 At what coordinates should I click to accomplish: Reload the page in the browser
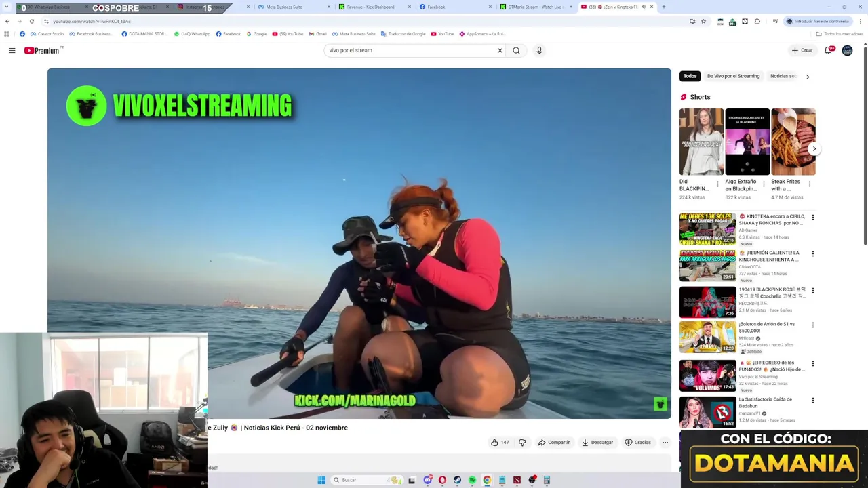(31, 21)
